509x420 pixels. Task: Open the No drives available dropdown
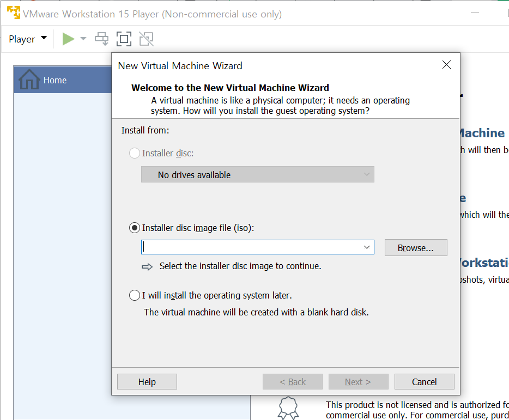257,175
